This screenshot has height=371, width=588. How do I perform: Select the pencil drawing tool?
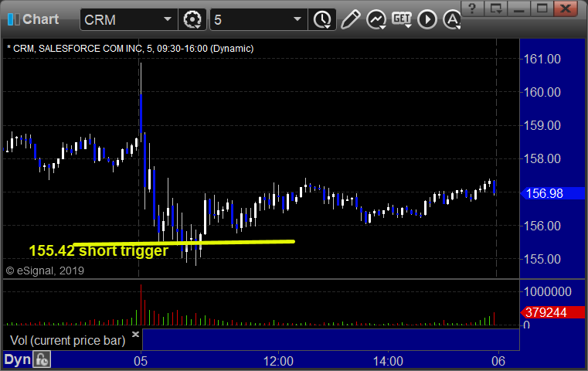click(350, 19)
